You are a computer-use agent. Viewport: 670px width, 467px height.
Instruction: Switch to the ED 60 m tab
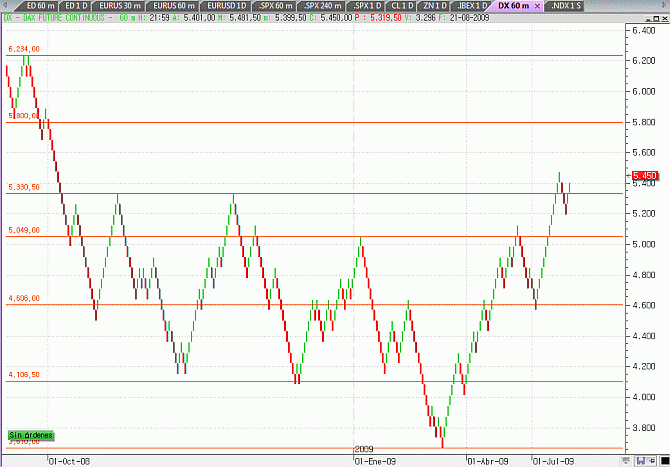tap(39, 6)
